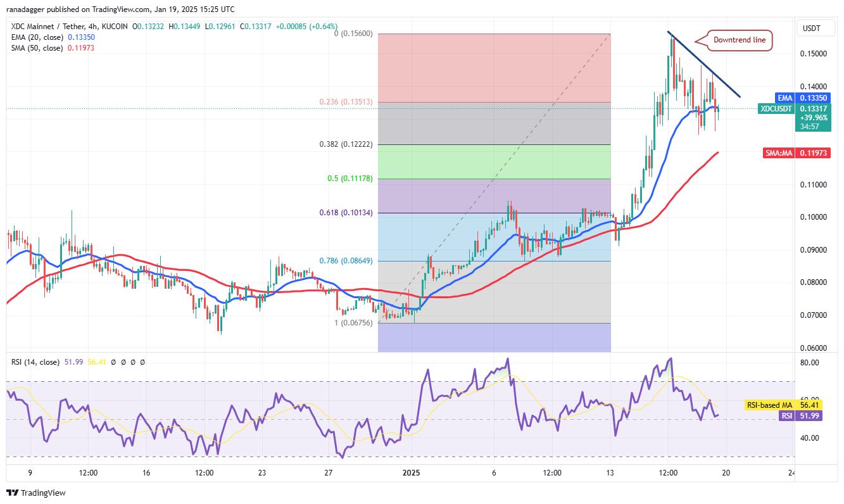Toggle the SMA (50, close) legend entry
844x504 pixels.
[x=38, y=47]
